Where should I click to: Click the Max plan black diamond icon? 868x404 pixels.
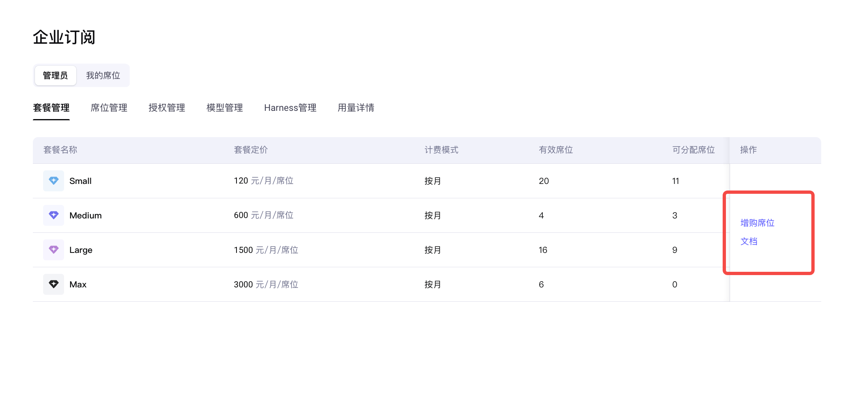pyautogui.click(x=53, y=284)
